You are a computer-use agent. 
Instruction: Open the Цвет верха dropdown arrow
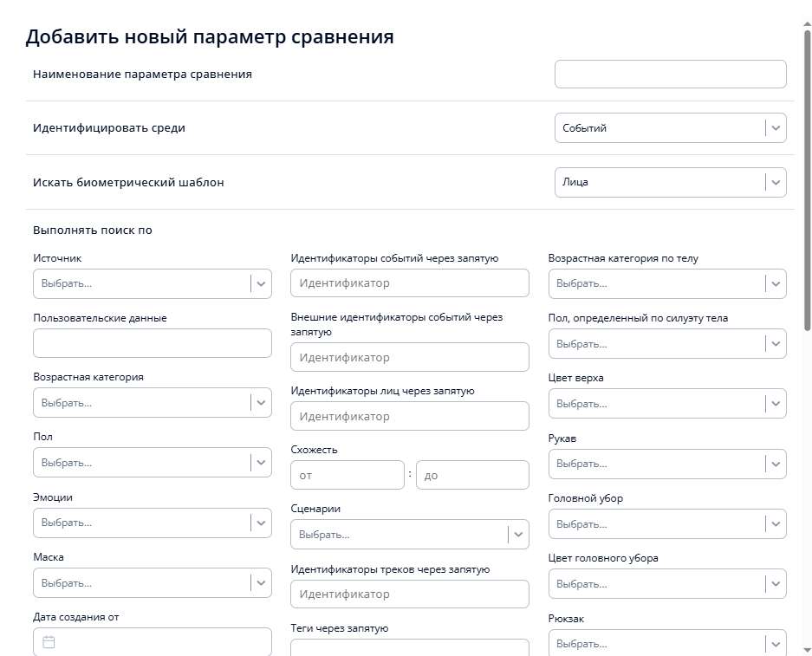pos(774,403)
